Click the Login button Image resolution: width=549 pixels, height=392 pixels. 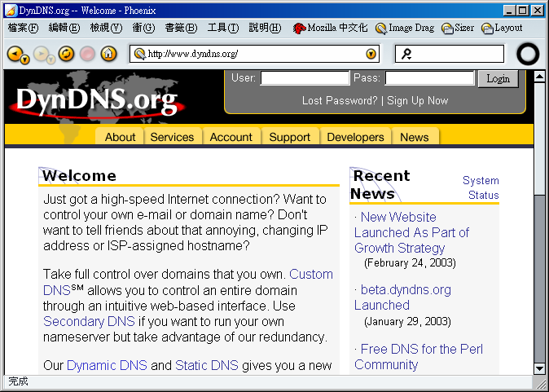click(x=498, y=78)
